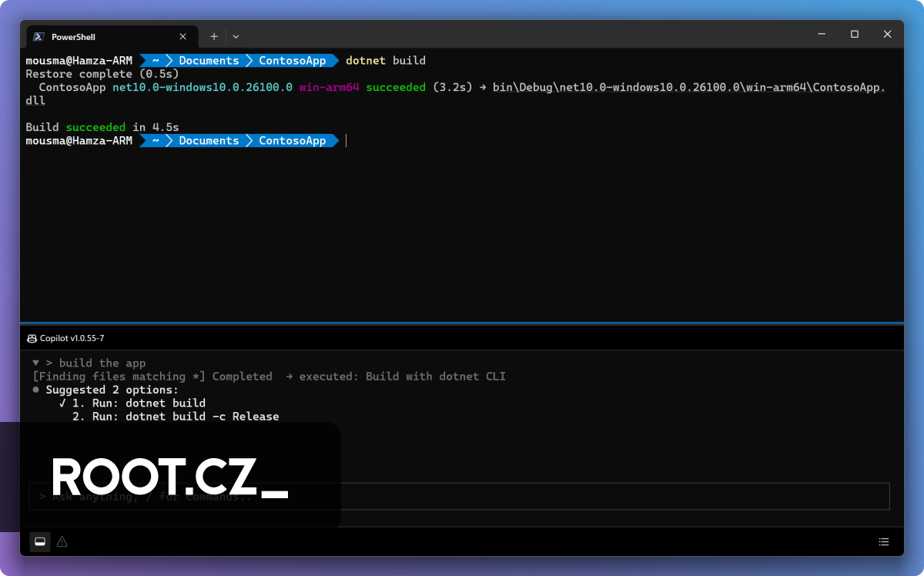Choose 'Run: dotnet build -c Release'

point(176,417)
